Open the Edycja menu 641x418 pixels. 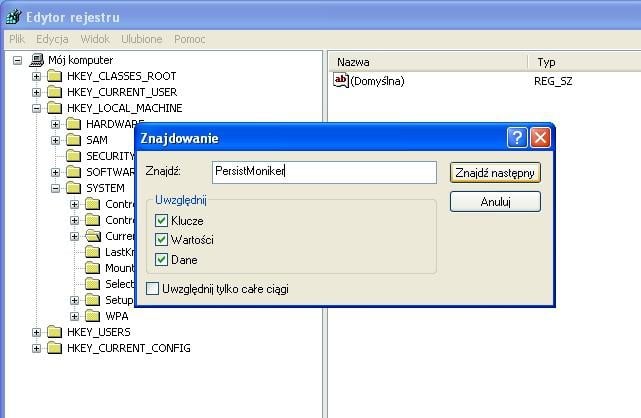coord(52,39)
